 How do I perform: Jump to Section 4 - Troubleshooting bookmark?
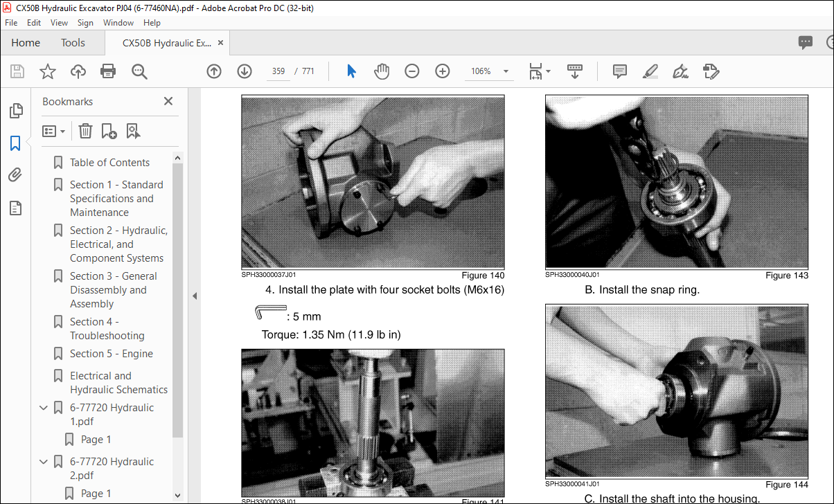click(107, 329)
